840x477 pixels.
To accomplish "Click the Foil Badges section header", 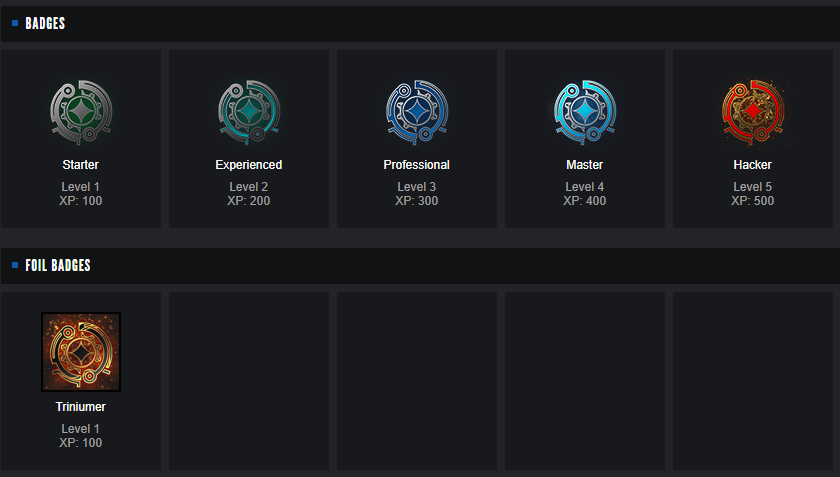I will point(58,265).
